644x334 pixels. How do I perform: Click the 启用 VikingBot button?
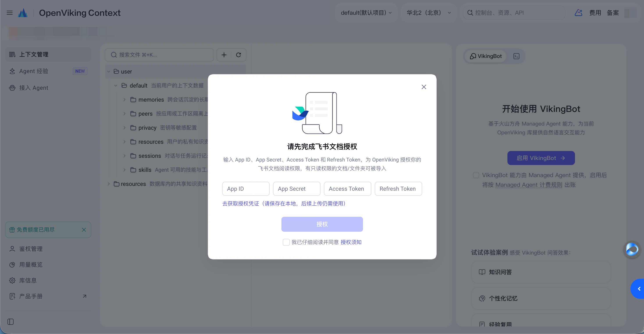click(x=541, y=158)
